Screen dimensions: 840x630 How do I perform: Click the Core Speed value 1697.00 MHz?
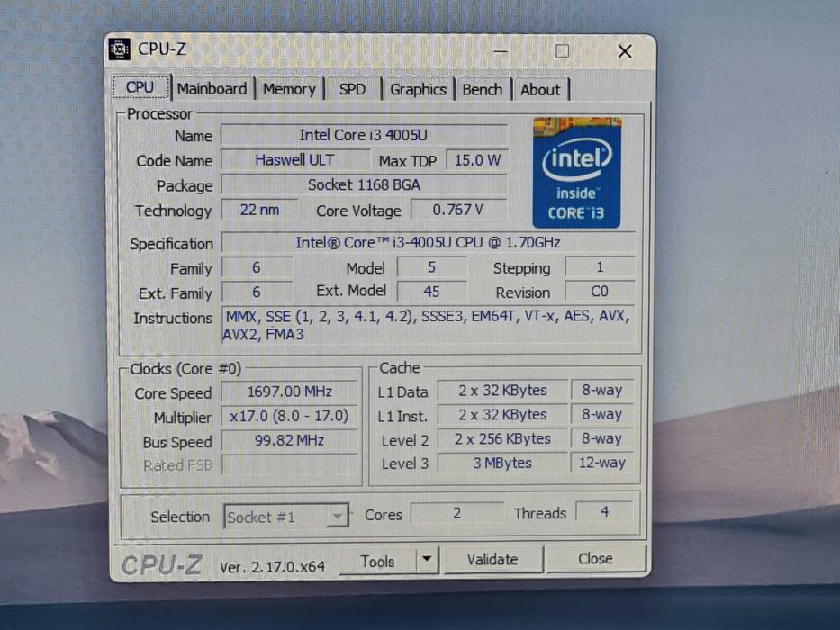[289, 391]
